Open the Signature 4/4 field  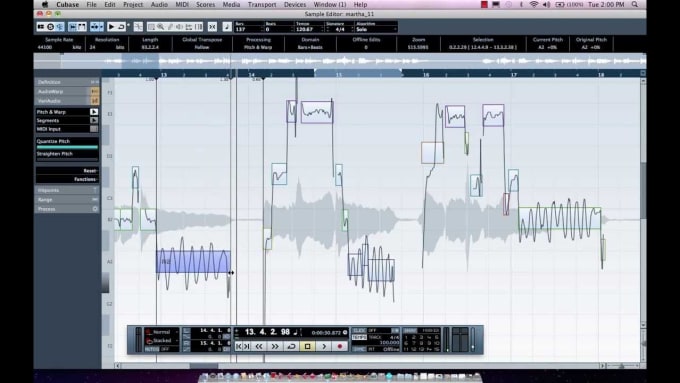tap(340, 29)
